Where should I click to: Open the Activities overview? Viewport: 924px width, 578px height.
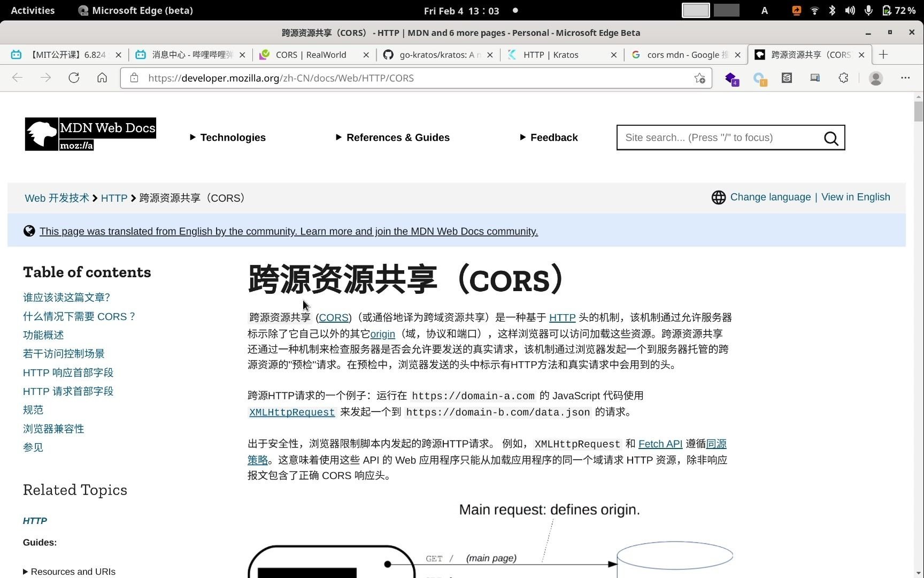(33, 10)
